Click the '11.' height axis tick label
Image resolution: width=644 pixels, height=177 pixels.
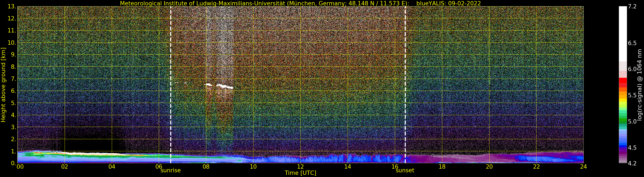[12, 31]
